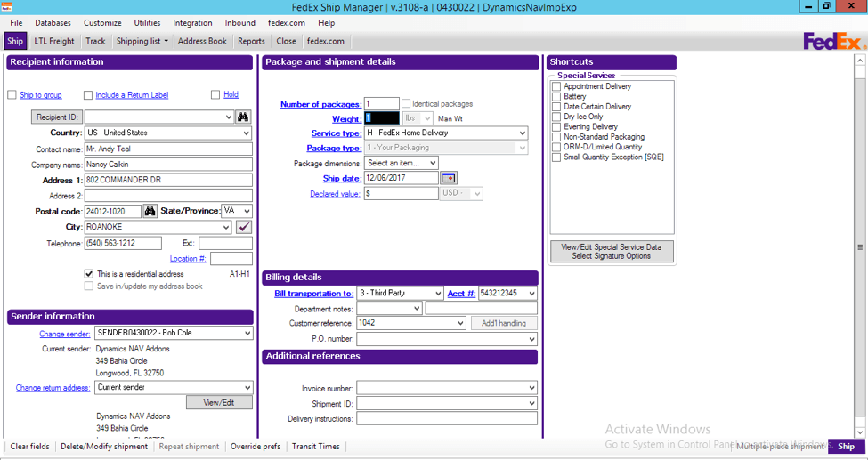The width and height of the screenshot is (868, 460).
Task: Click the vertical scrollbar down arrow
Action: [860, 432]
